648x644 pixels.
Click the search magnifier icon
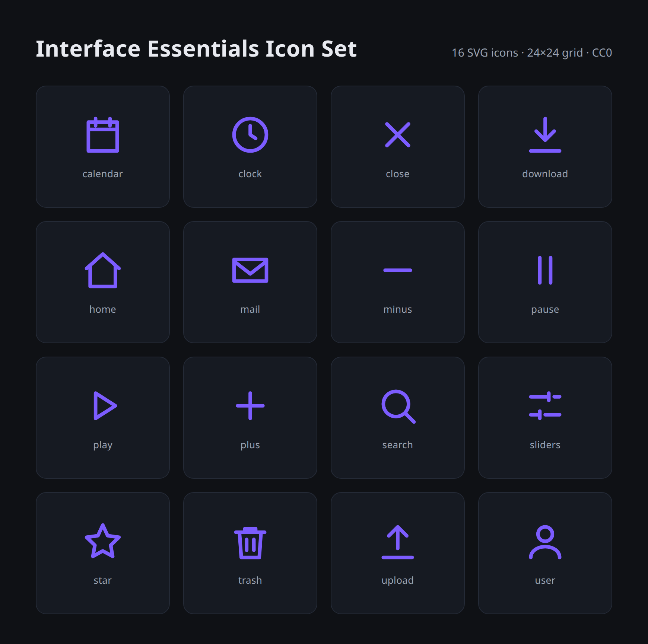point(398,407)
